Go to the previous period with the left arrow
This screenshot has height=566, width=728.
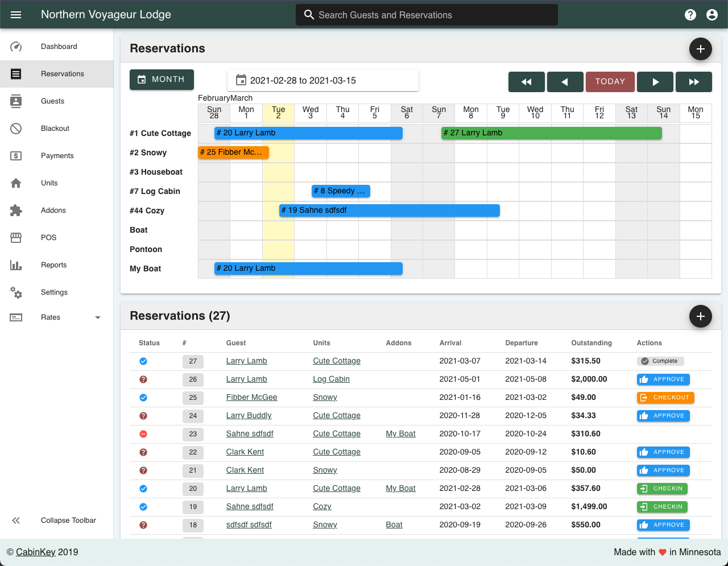tap(565, 82)
